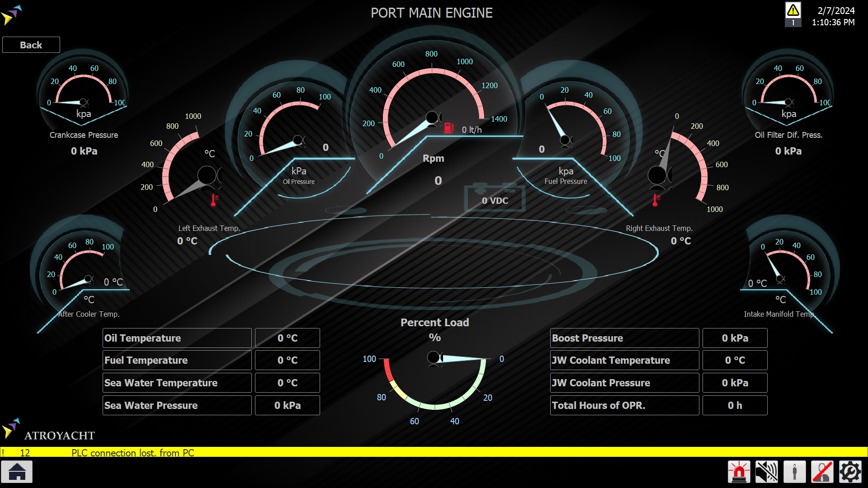The height and width of the screenshot is (488, 868).
Task: Click the battery voltage VDC icon
Action: pos(495,198)
